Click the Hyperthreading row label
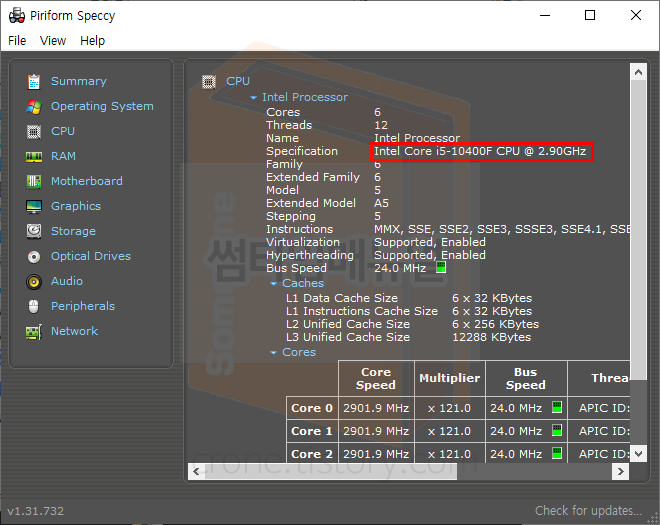Screen dimensions: 660x525 click(310, 255)
